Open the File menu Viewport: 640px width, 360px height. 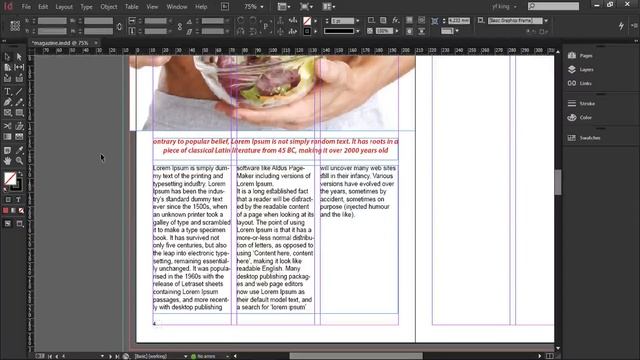pos(26,7)
